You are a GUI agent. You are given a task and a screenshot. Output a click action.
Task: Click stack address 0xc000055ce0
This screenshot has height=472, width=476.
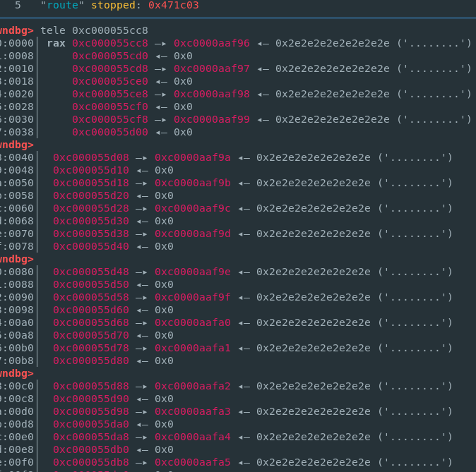(110, 81)
